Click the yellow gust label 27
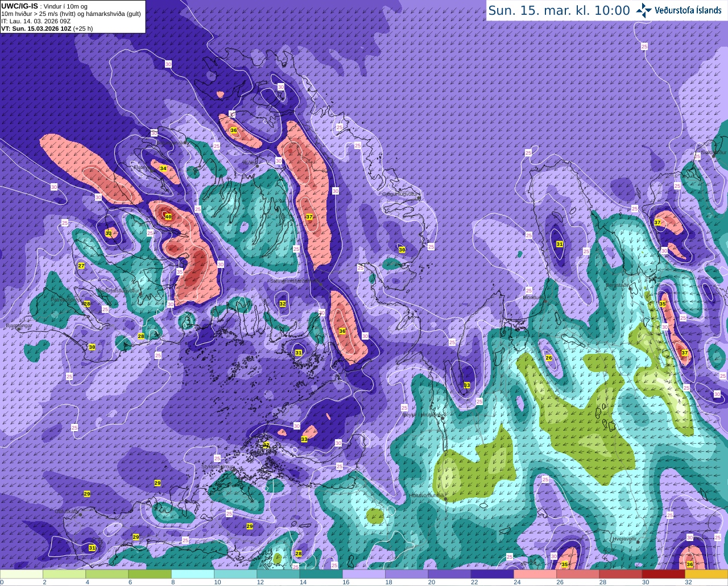Screen dimensions: 728x586 coord(81,266)
